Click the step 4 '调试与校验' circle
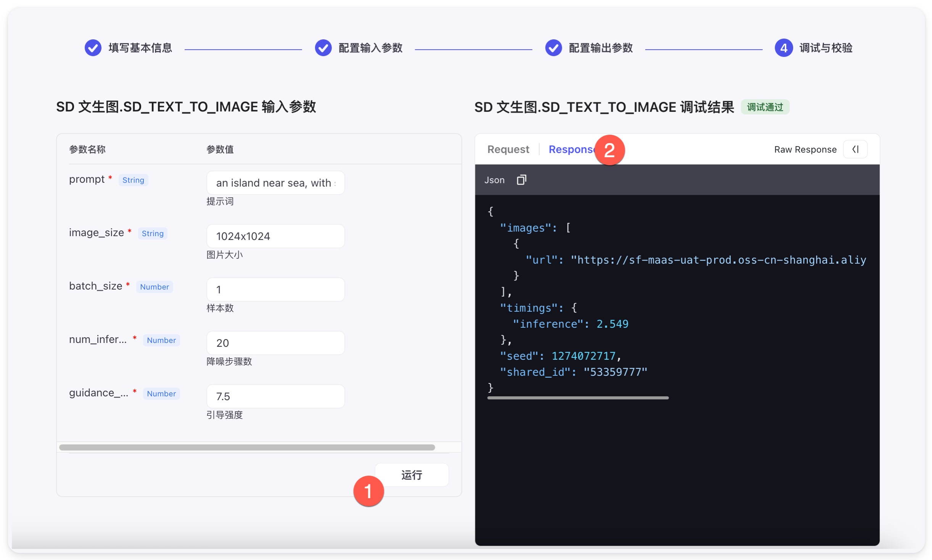932x560 pixels. [x=784, y=48]
